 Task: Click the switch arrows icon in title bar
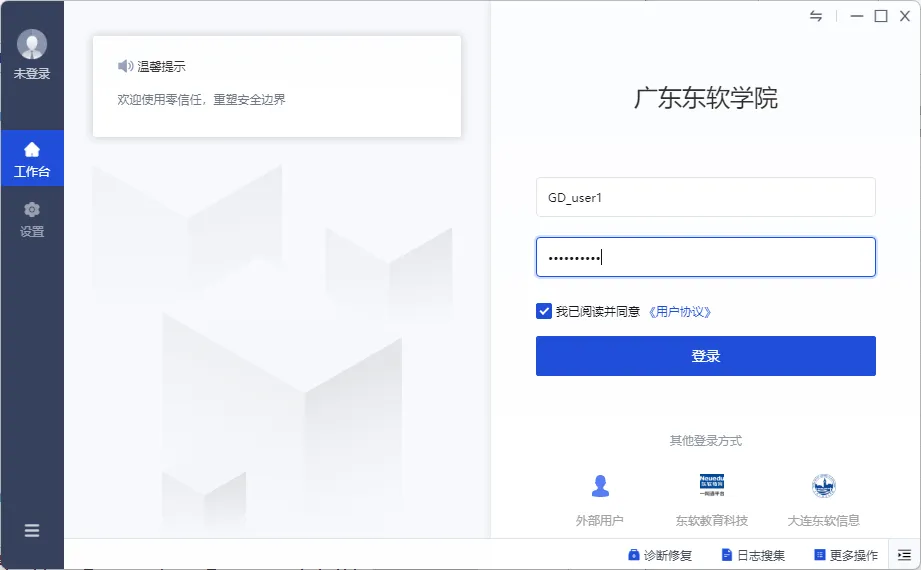pos(816,16)
